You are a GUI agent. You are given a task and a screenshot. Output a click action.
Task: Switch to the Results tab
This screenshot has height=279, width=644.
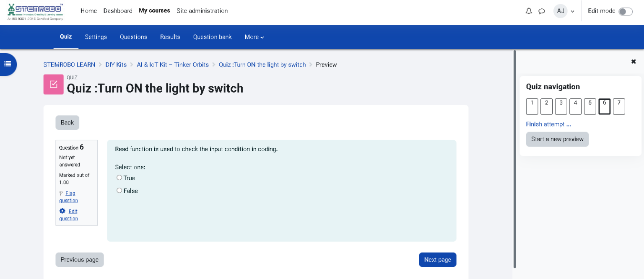(170, 37)
